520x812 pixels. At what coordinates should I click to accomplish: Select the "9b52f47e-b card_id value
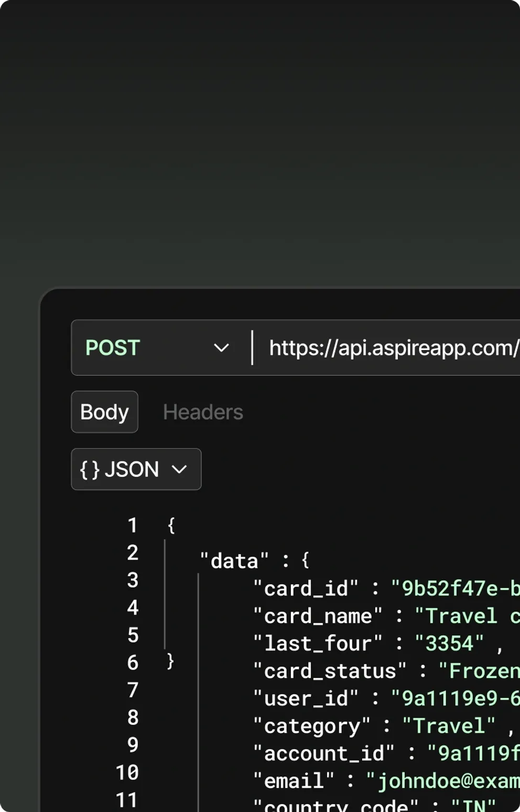456,589
